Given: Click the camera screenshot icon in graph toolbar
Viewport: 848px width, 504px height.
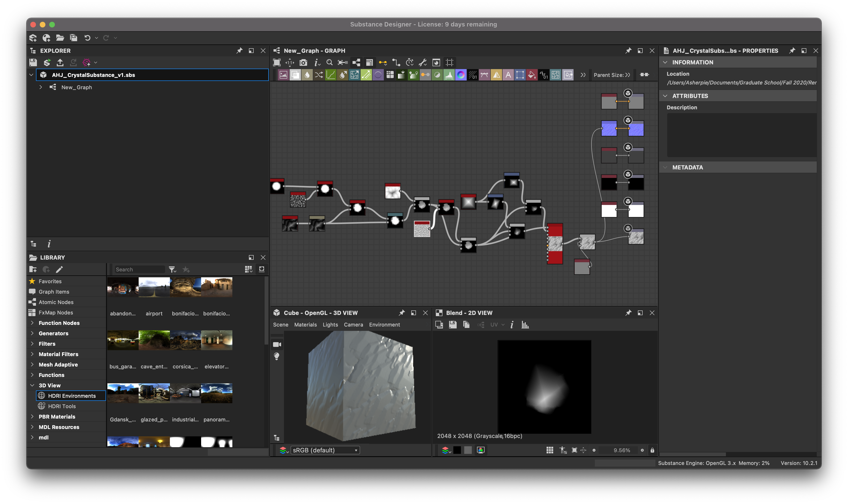Looking at the screenshot, I should pyautogui.click(x=303, y=62).
